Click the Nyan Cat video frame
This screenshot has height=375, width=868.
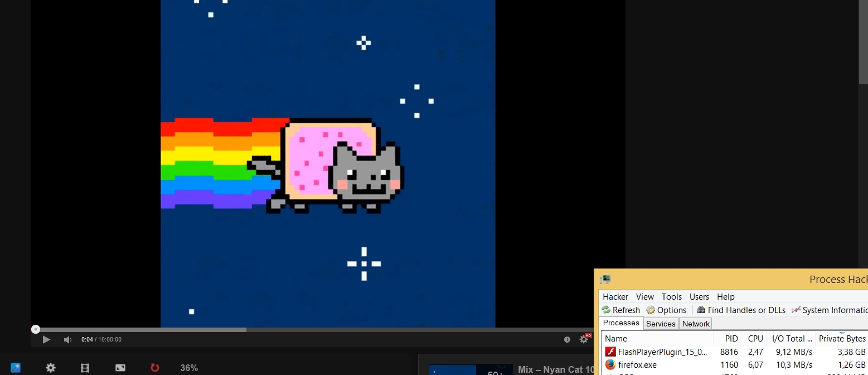(328, 164)
